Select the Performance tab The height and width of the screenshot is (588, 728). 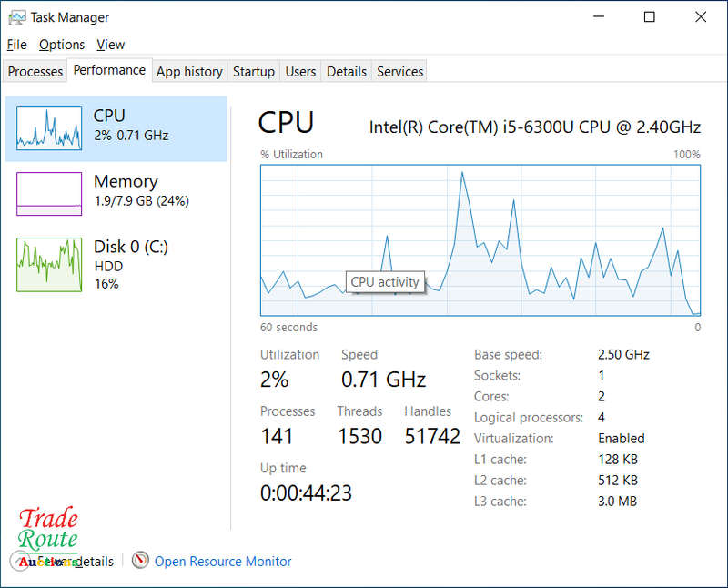click(x=109, y=70)
